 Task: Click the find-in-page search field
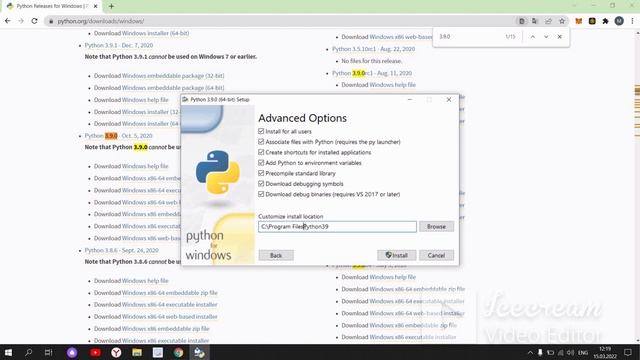click(469, 37)
